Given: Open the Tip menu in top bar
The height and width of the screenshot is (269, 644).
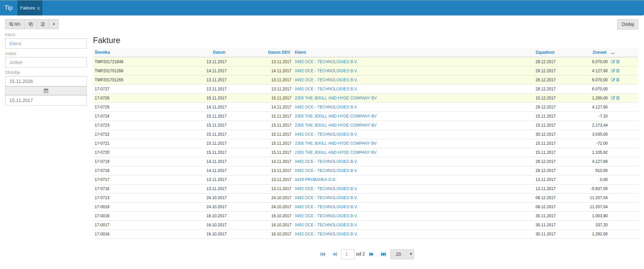Looking at the screenshot, I should pyautogui.click(x=9, y=8).
